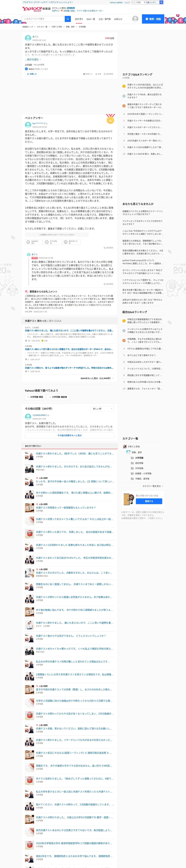The height and width of the screenshot is (868, 186).
Task: Click thumbnail for 共通テスト終わりました。3割半でした
Action: pyautogui.click(x=29, y=456)
